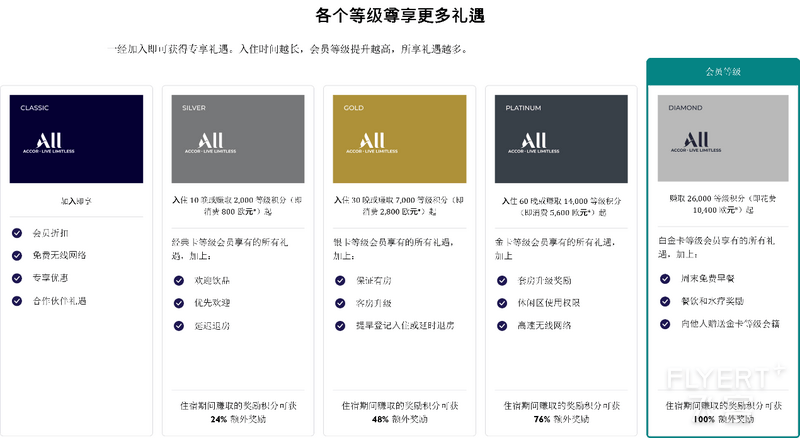Click the checkmark icon beside Gold 客房升级
Viewport: 800px width, 438px height.
(340, 303)
